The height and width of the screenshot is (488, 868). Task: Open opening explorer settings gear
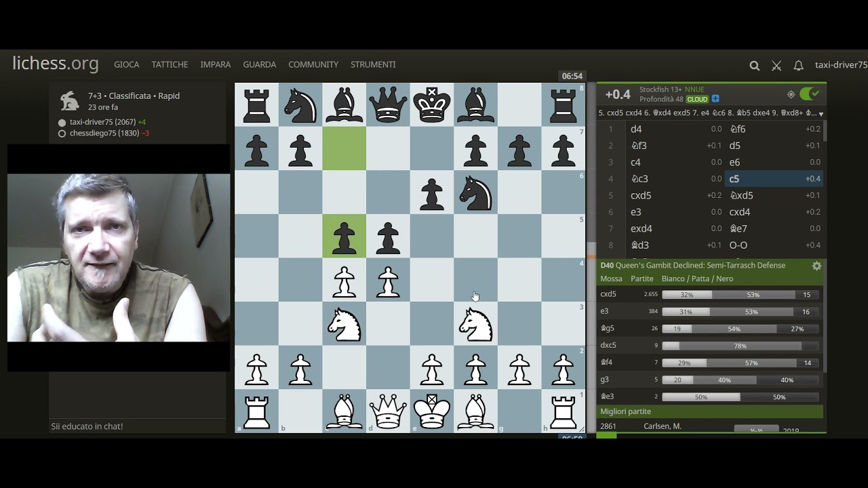click(816, 266)
